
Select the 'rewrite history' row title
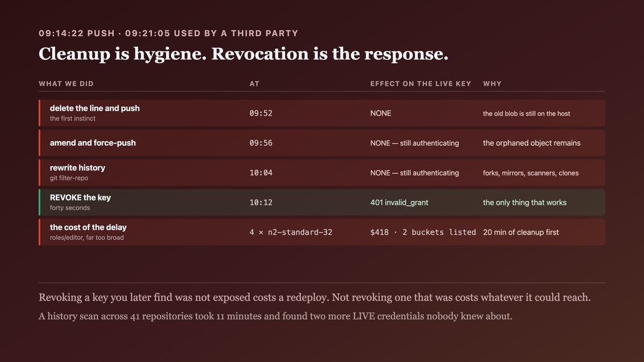(x=77, y=168)
